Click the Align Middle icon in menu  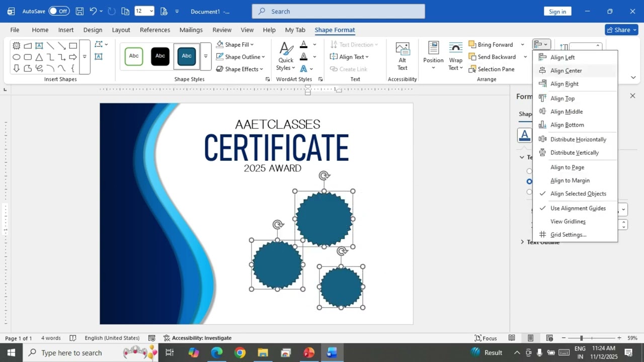pos(542,112)
